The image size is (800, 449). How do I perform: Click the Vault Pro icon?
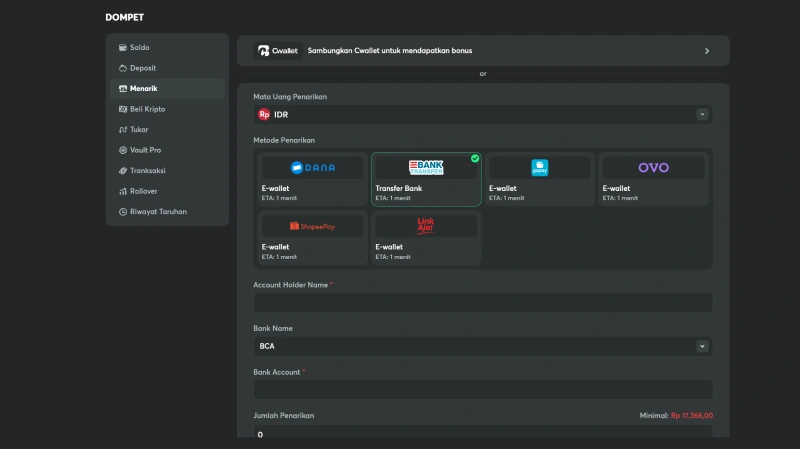122,150
